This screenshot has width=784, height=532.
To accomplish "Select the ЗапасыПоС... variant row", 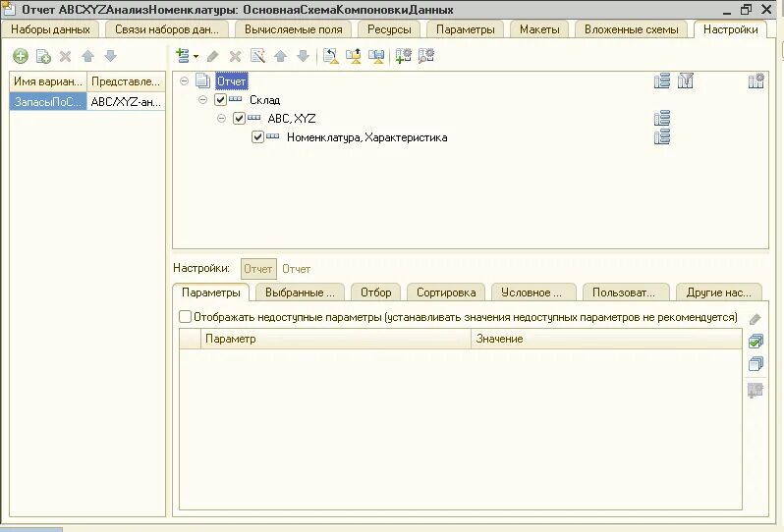I will click(x=48, y=102).
